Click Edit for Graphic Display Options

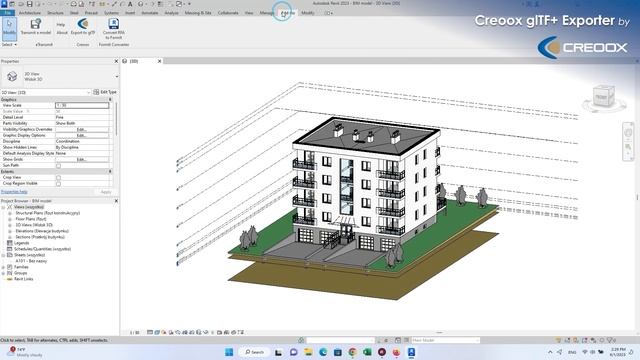point(82,136)
